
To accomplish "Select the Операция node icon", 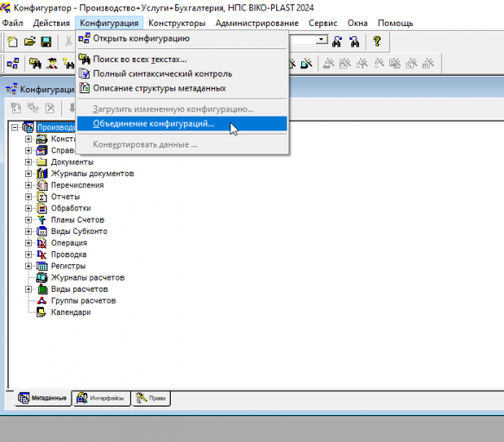I will [x=41, y=243].
